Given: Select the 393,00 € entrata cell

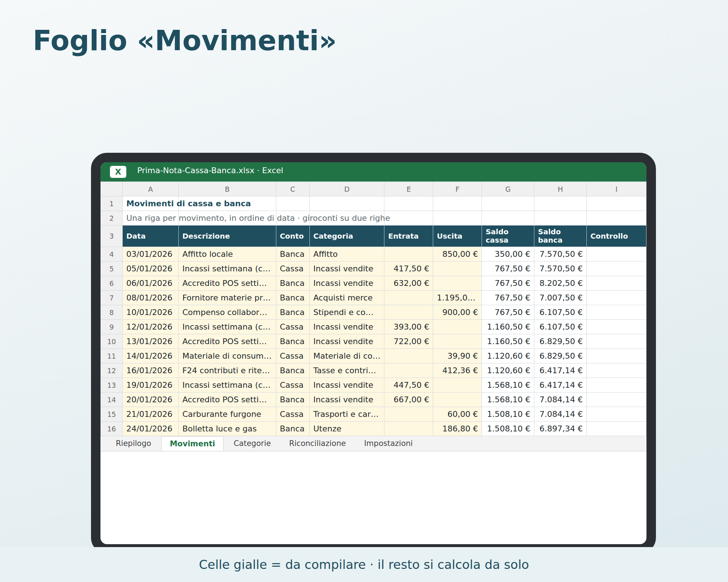Looking at the screenshot, I should (408, 327).
